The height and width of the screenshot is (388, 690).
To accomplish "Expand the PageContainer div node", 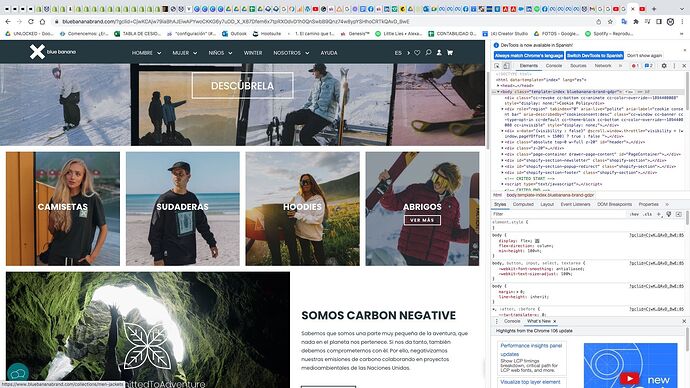I will [x=503, y=154].
